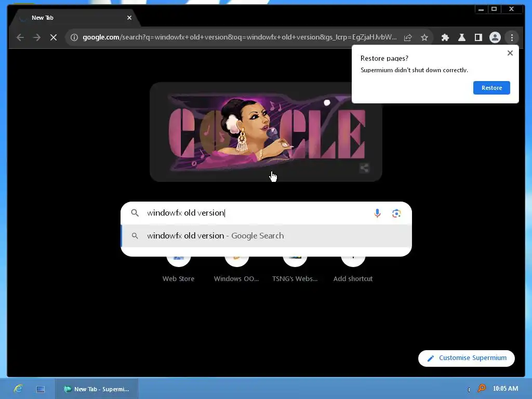Bookmark this tab with the star
Viewport: 532px width, 399px height.
click(x=424, y=37)
